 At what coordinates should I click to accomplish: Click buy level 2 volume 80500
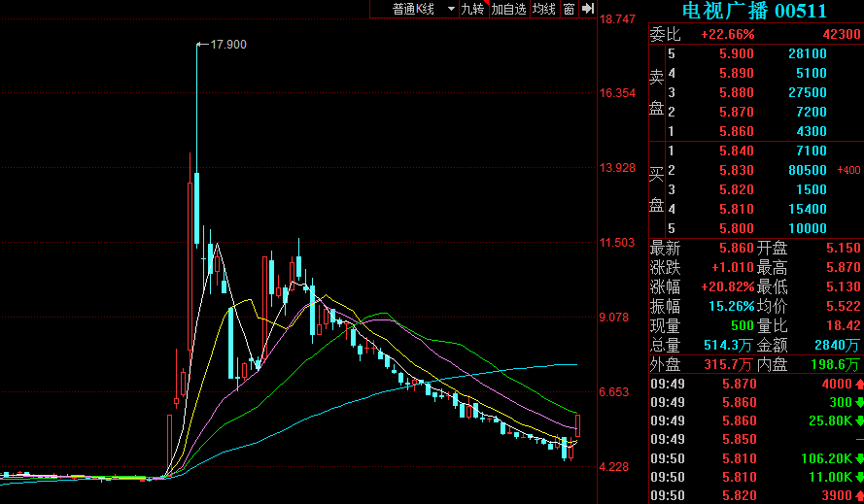[808, 170]
